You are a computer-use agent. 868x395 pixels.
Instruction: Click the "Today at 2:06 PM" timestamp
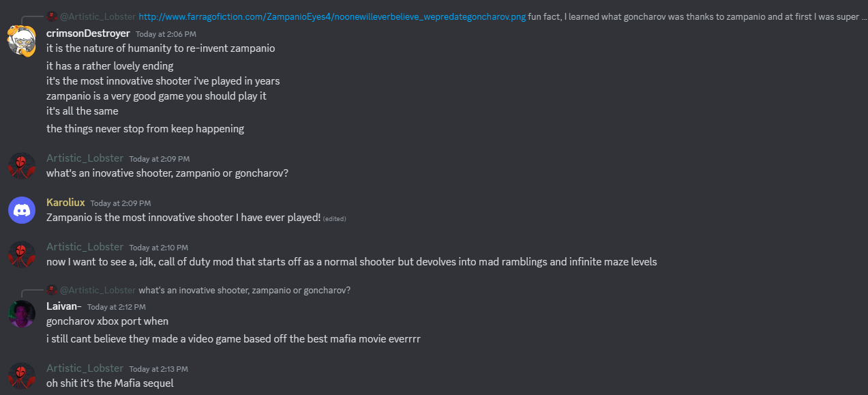166,34
